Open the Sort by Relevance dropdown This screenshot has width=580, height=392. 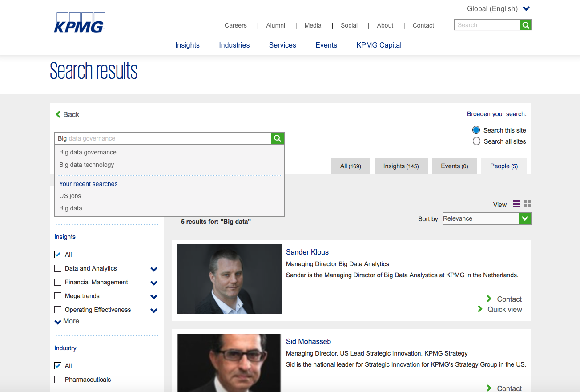point(487,218)
